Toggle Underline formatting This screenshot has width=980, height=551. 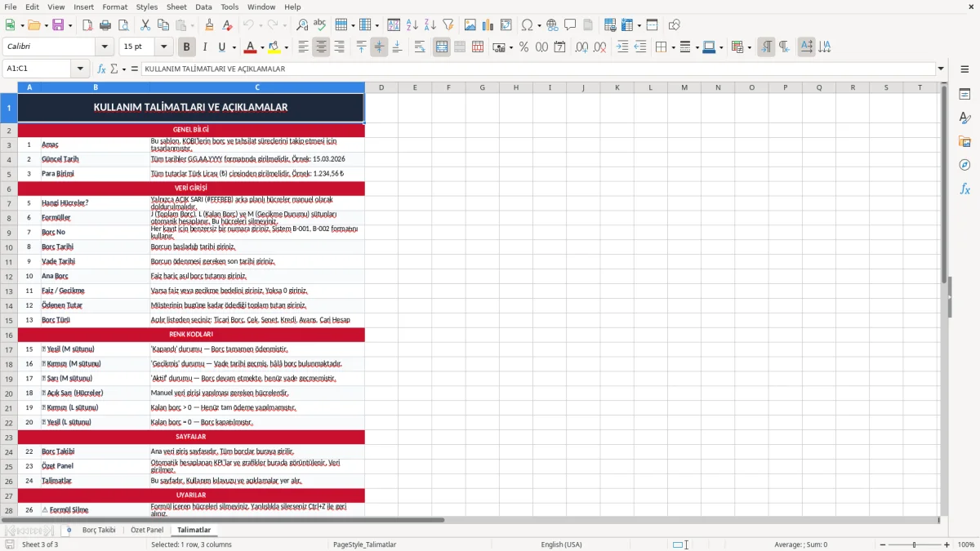pyautogui.click(x=222, y=47)
